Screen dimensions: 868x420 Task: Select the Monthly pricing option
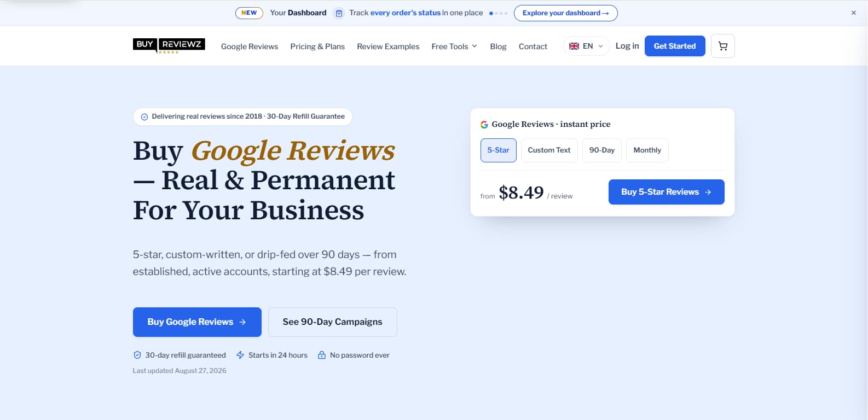pyautogui.click(x=647, y=150)
